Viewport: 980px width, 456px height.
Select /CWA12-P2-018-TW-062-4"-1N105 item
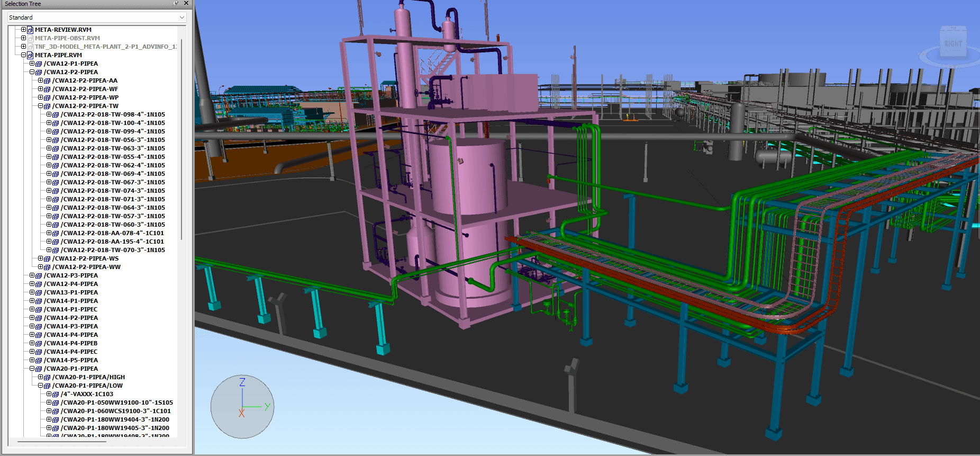coord(113,165)
